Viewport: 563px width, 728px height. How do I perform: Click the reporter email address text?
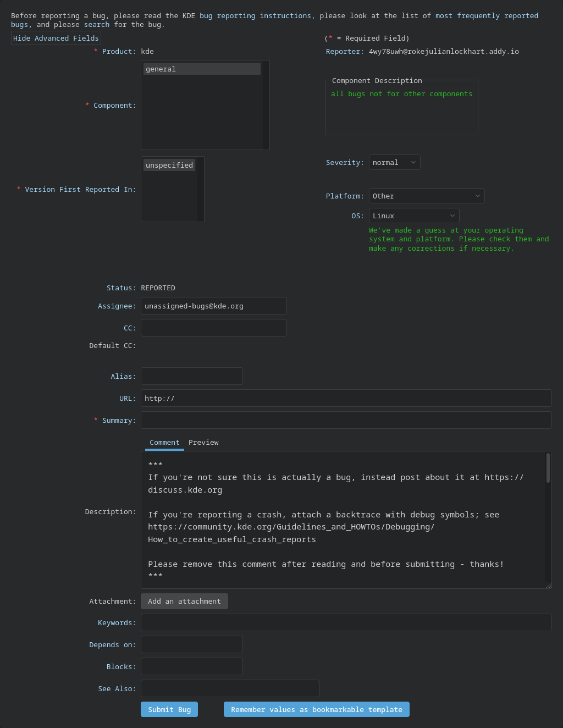[x=444, y=51]
